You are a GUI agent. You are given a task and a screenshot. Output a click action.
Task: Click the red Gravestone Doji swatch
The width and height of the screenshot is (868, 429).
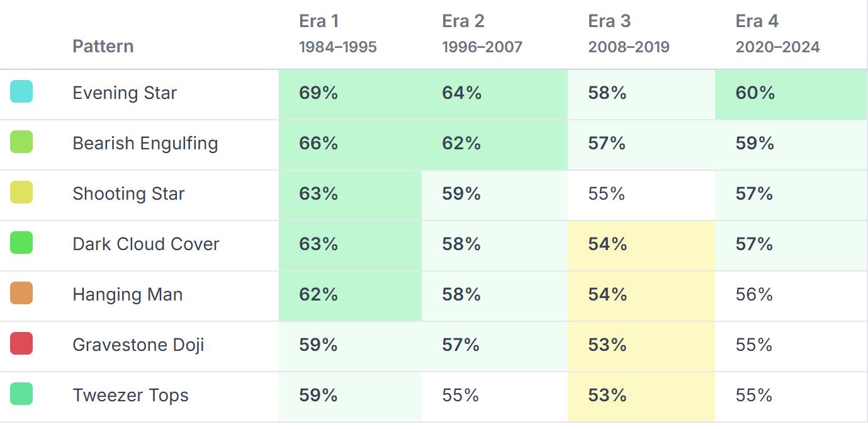21,344
